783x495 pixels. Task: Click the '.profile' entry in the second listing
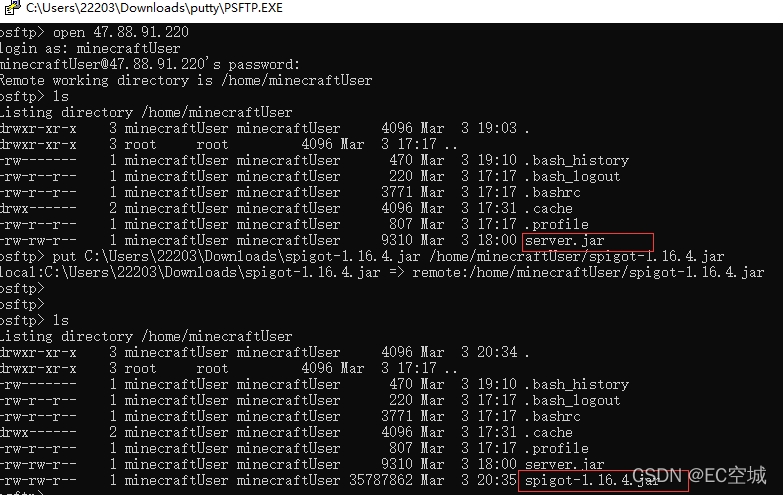(556, 448)
